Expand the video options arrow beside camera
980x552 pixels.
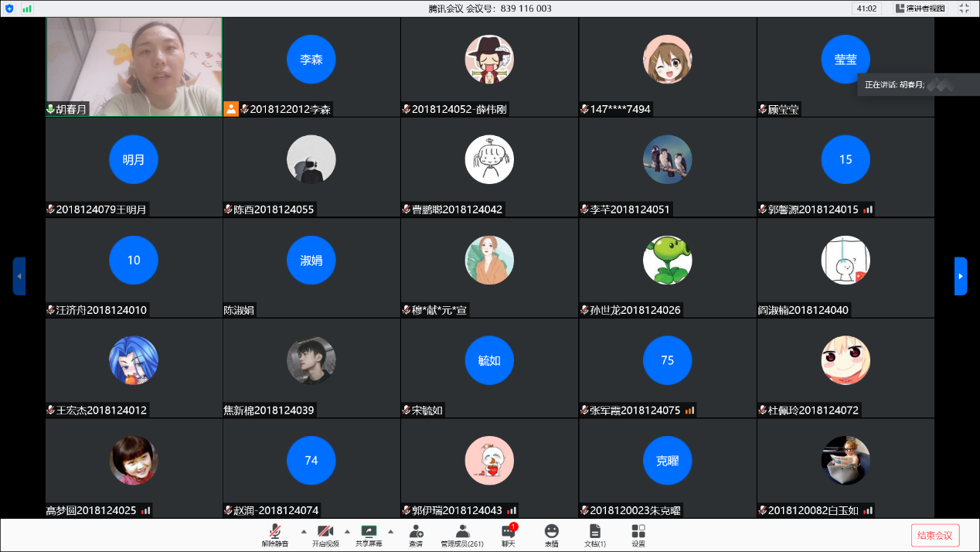(x=347, y=531)
